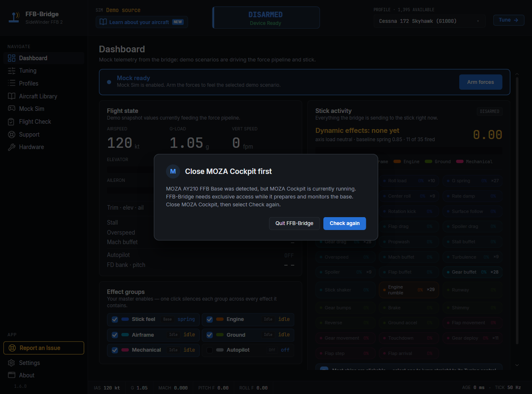This screenshot has height=394, width=532.
Task: Click the book icon beside Learn about your aircraft
Action: [103, 22]
